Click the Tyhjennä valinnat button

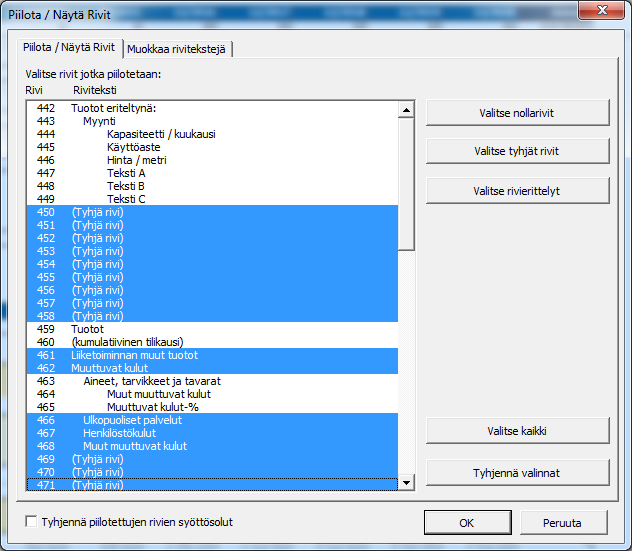point(517,473)
